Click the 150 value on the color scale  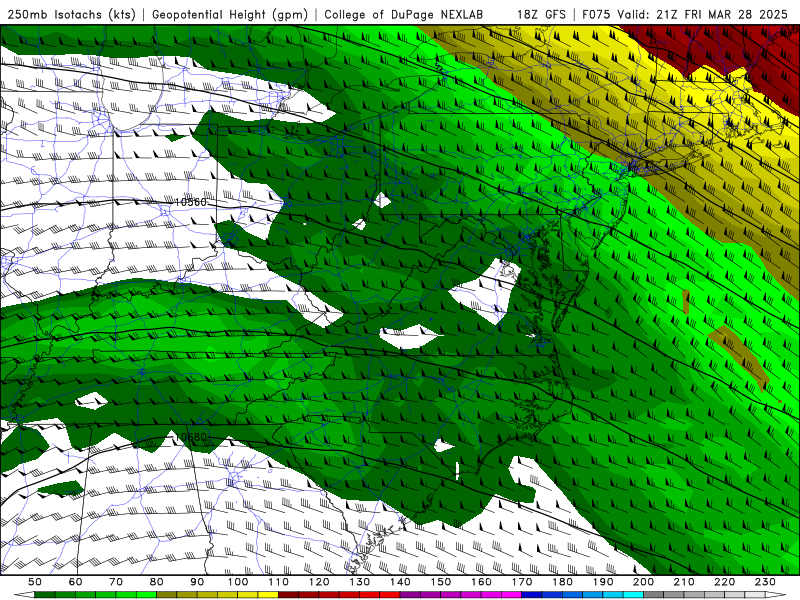(441, 582)
